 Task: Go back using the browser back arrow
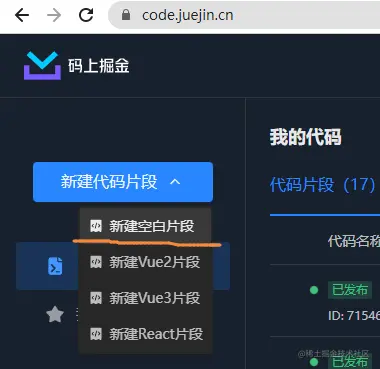pos(22,15)
